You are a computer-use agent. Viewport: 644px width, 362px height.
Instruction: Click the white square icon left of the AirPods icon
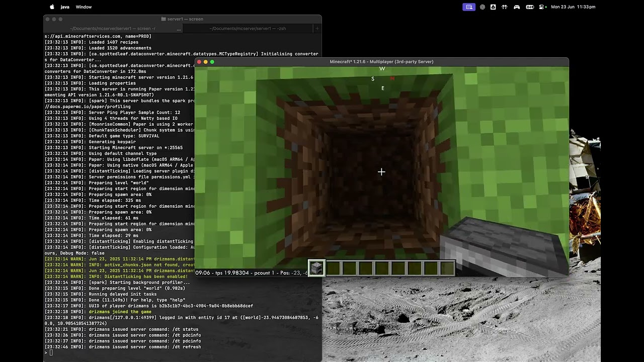[493, 7]
